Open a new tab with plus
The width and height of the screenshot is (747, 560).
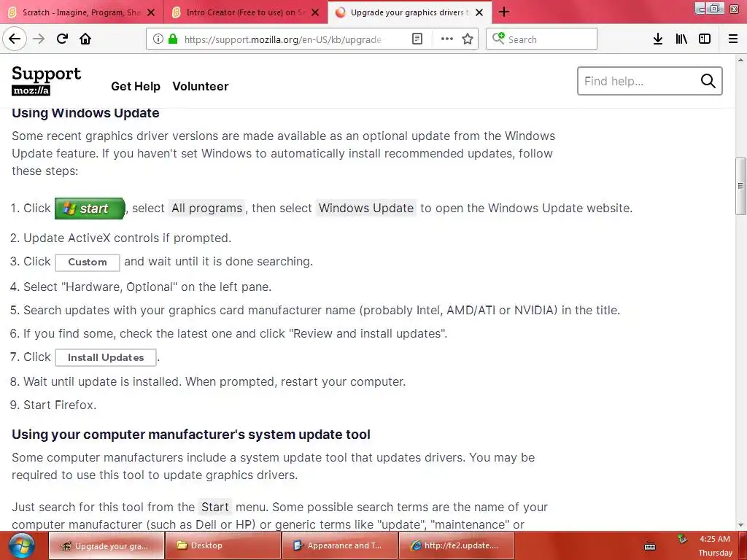pos(504,12)
